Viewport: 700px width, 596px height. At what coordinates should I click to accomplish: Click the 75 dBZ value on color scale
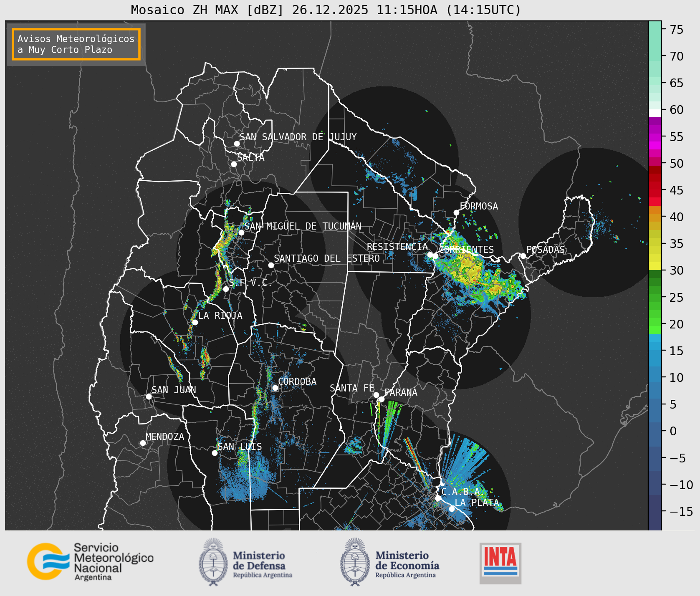(x=677, y=29)
